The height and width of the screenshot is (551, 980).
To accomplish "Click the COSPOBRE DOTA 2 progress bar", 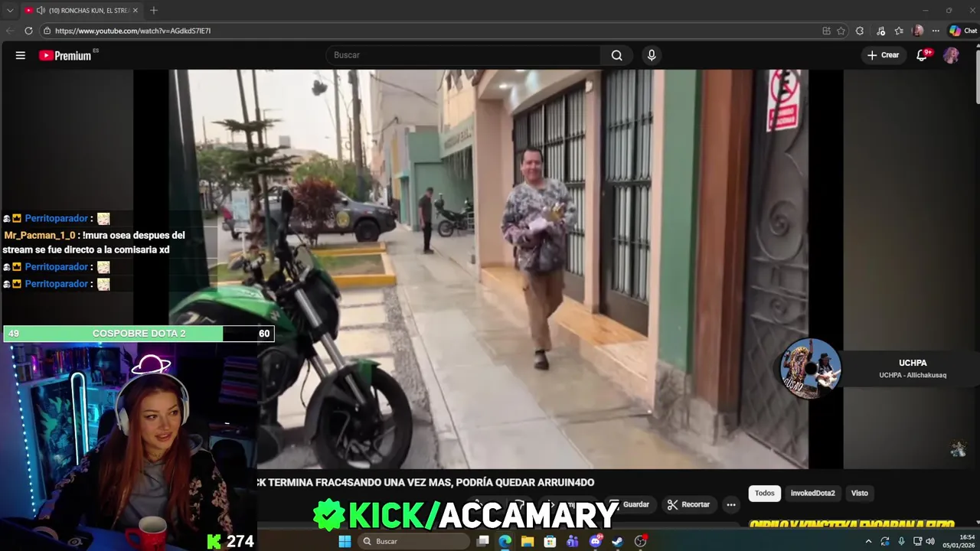I will [139, 334].
